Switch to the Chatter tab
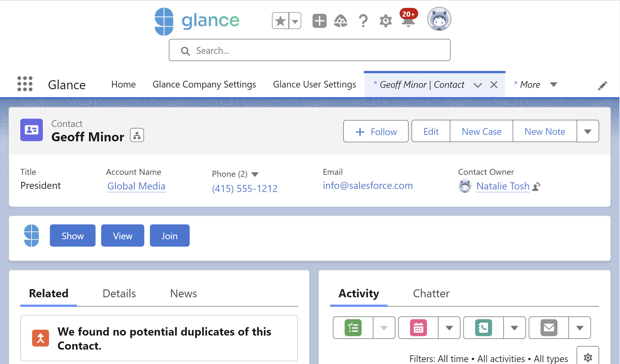Screen dimensions: 620x364 431,293
